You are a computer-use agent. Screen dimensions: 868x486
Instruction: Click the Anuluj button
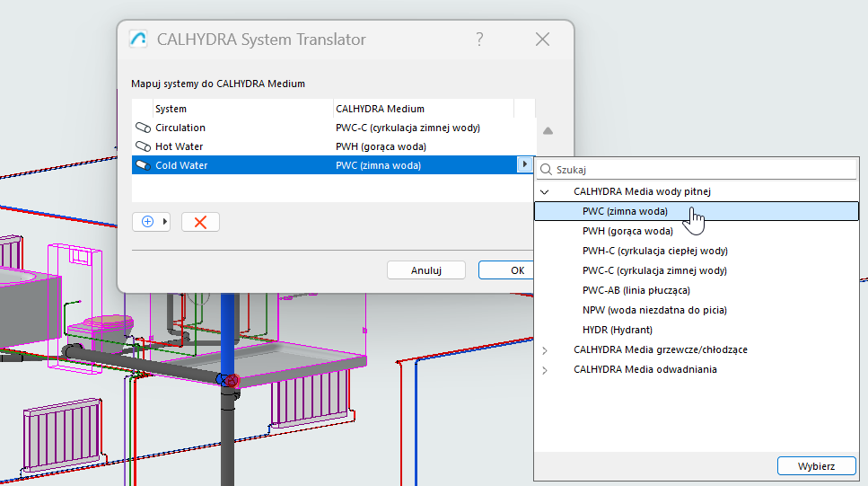tap(425, 270)
